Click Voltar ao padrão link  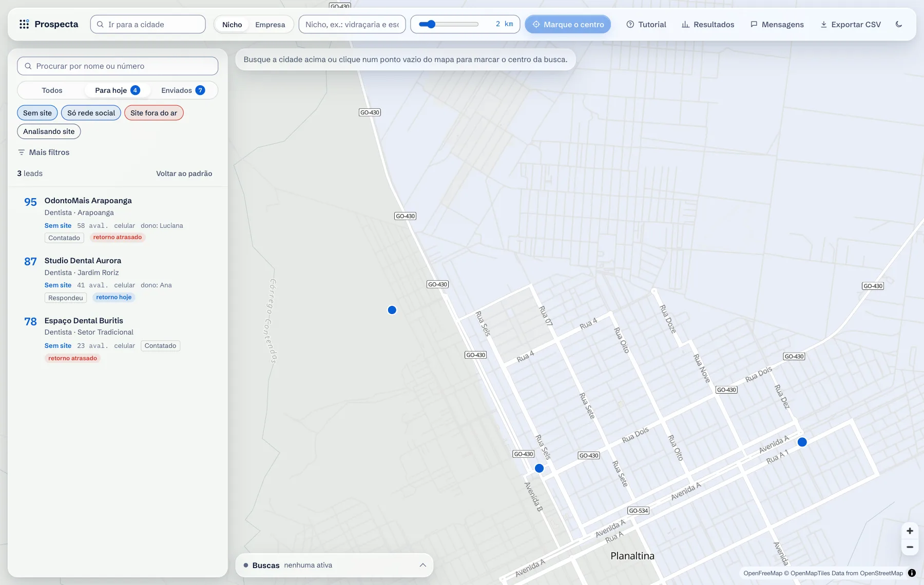point(184,173)
